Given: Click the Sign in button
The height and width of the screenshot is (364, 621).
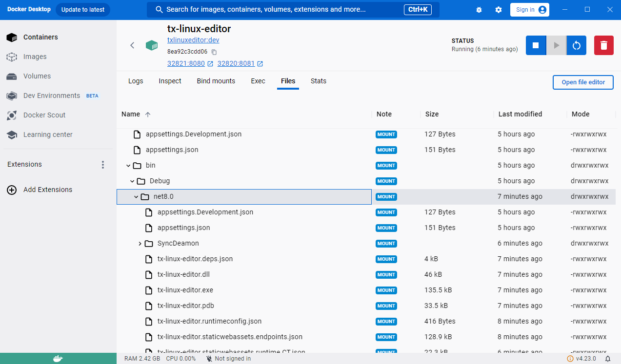Looking at the screenshot, I should click(530, 10).
